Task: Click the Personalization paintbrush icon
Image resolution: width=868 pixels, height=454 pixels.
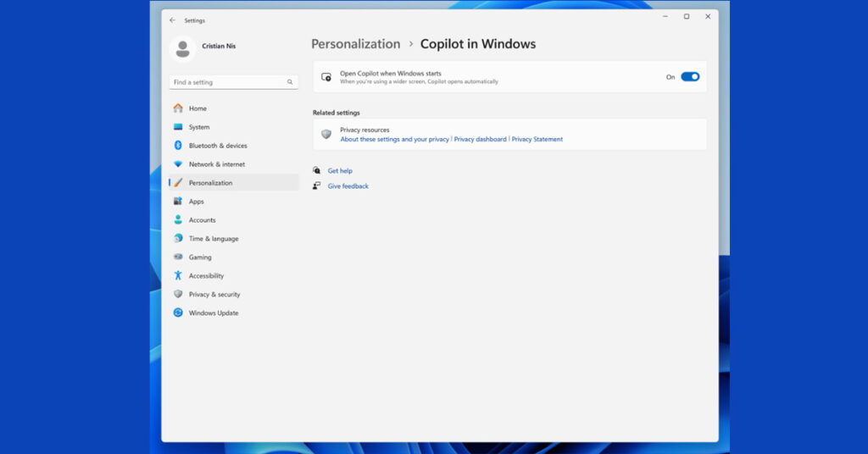Action: (178, 182)
